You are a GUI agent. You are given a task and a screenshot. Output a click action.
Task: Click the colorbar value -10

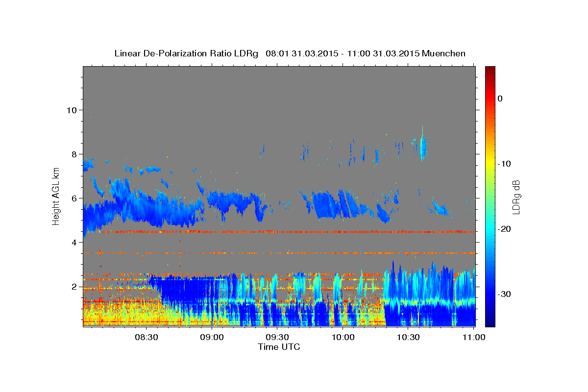(x=504, y=164)
